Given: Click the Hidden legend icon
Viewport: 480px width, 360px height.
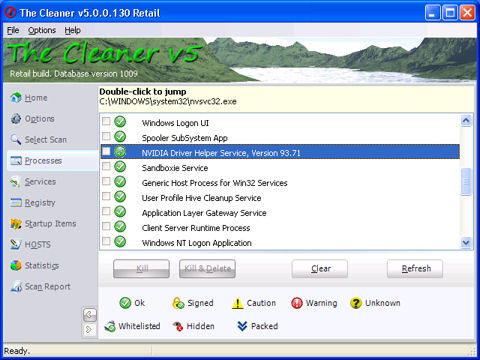Looking at the screenshot, I should point(178,326).
